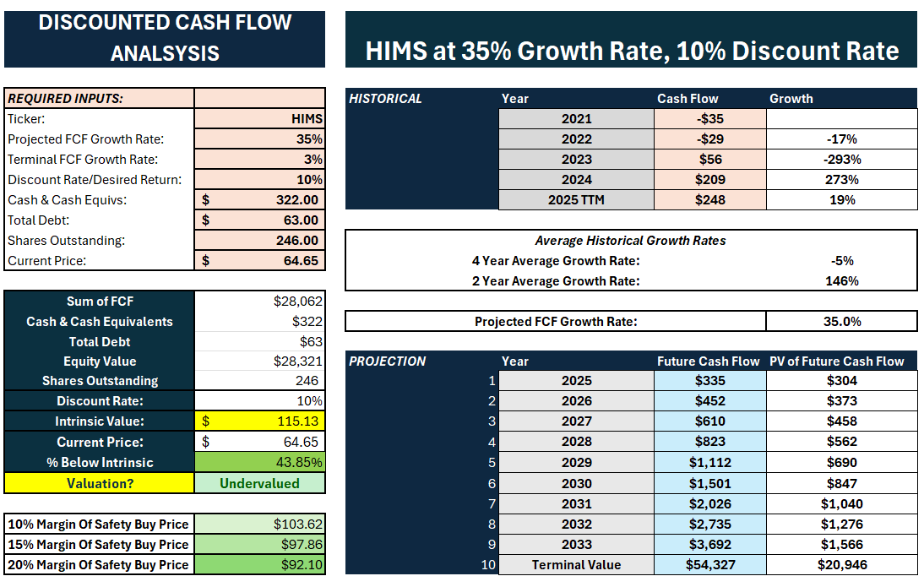924x587 pixels.
Task: Click the 2025 TTM year cell
Action: click(576, 200)
